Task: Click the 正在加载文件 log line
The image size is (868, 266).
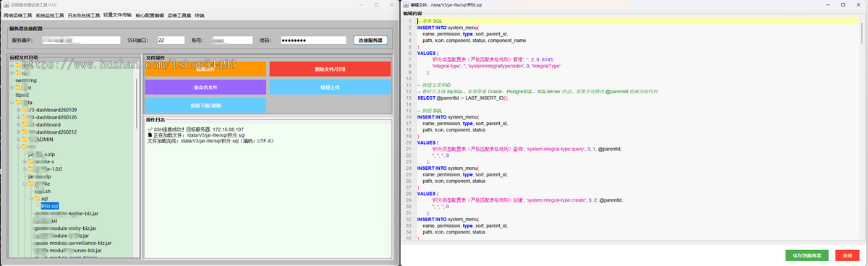Action: [x=196, y=135]
